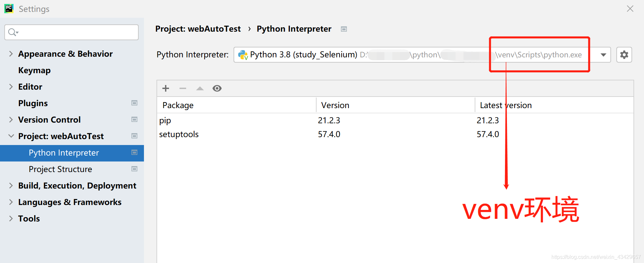Click the icon next to Python Interpreter breadcrumb

point(344,29)
